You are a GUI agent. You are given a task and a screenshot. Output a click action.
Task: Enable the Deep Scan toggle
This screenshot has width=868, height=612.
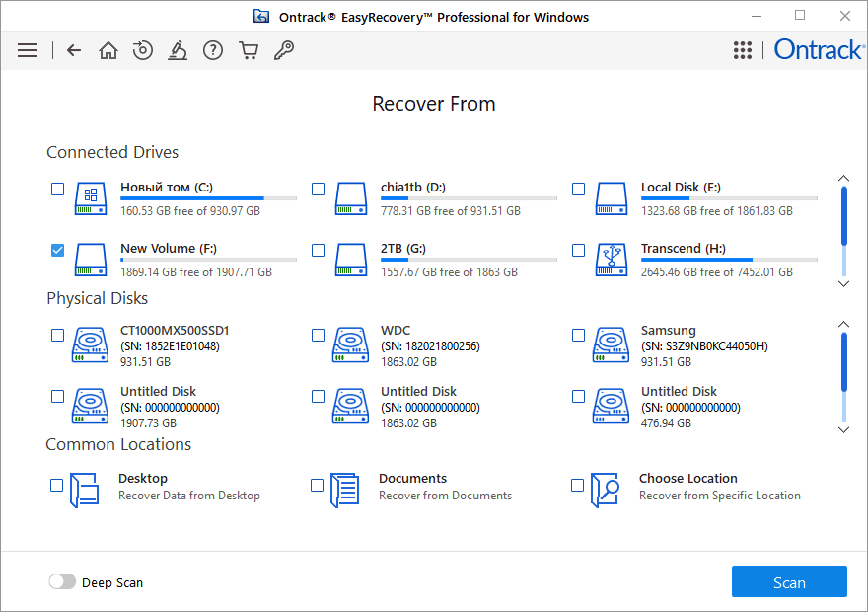pos(62,582)
